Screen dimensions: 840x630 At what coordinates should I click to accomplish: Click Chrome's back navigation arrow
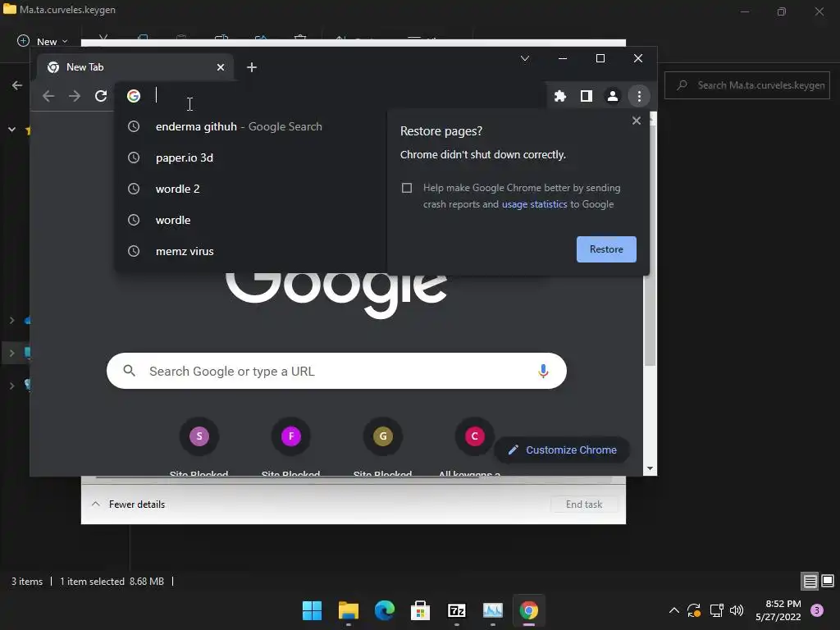tap(48, 96)
